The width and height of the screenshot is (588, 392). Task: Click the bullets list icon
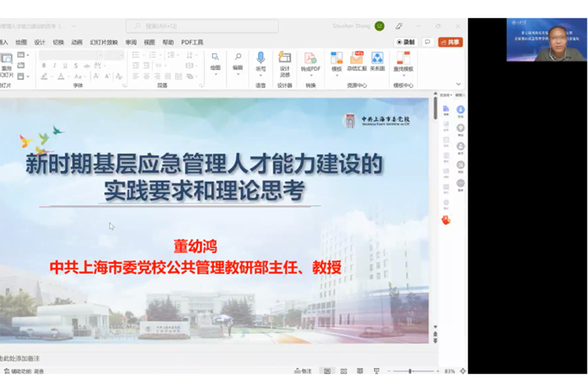point(136,55)
